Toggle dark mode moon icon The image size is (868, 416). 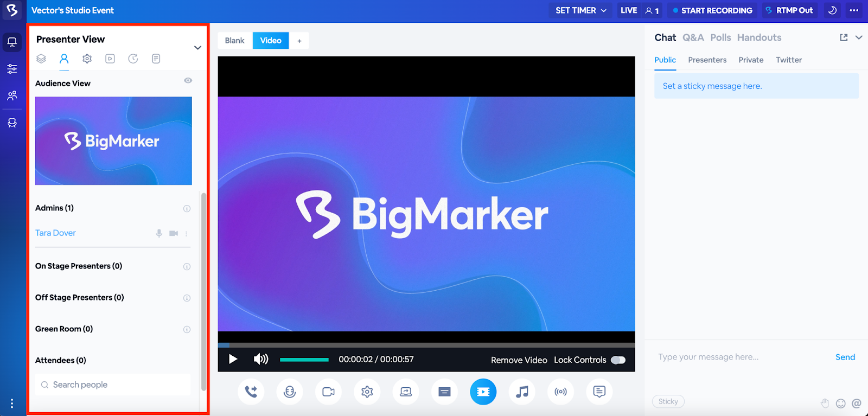pyautogui.click(x=833, y=10)
